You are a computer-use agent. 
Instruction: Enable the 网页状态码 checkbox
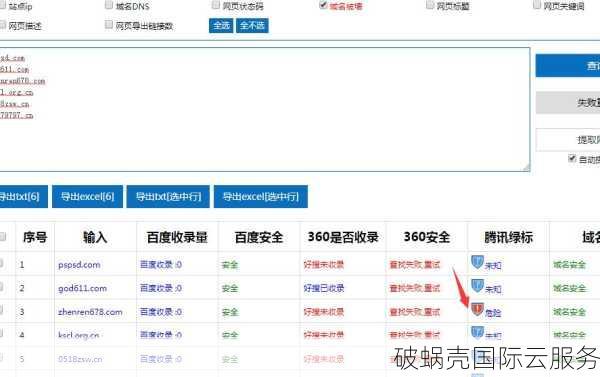[216, 5]
